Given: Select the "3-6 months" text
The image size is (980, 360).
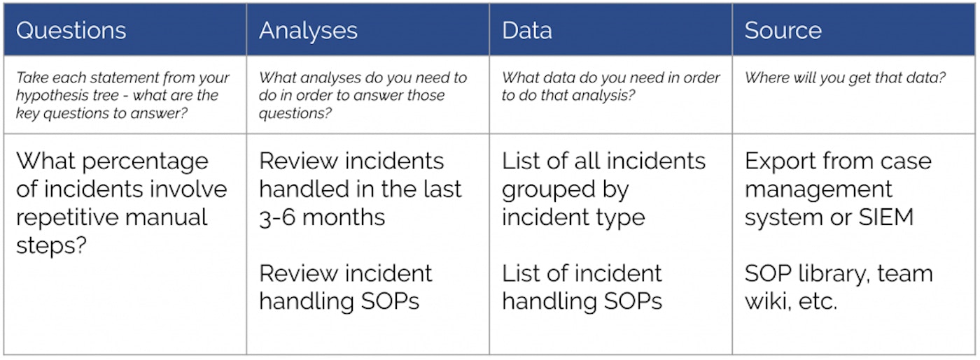Looking at the screenshot, I should (322, 217).
